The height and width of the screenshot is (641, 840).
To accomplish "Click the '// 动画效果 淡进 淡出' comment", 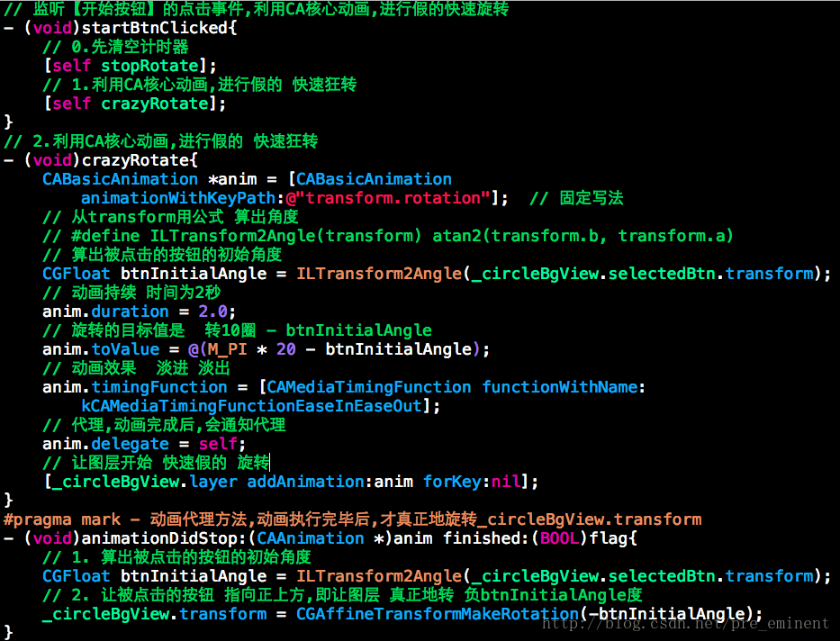I will [x=137, y=368].
